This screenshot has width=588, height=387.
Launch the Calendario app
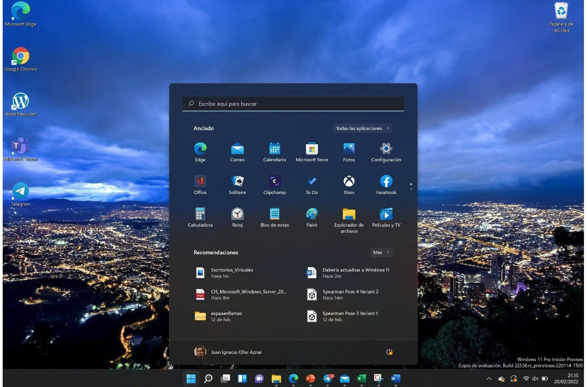coord(274,152)
